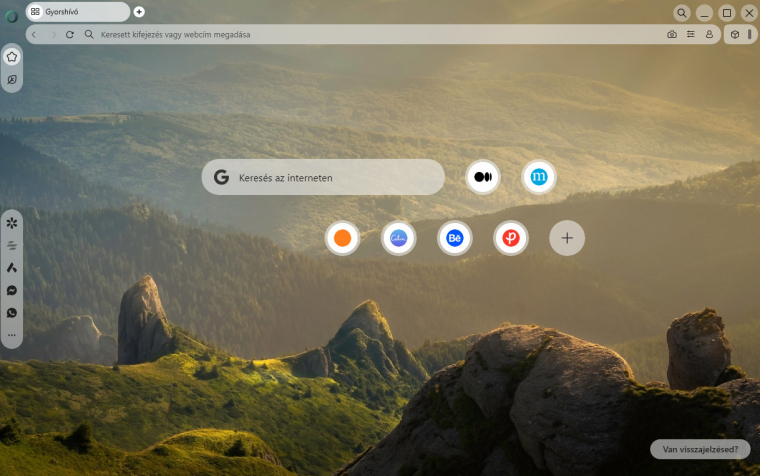Viewport: 760px width, 476px height.
Task: Reload the current page
Action: click(70, 34)
